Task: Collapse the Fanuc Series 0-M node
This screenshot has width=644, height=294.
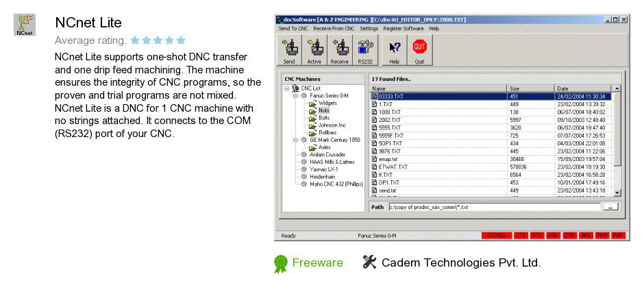Action: pyautogui.click(x=296, y=96)
